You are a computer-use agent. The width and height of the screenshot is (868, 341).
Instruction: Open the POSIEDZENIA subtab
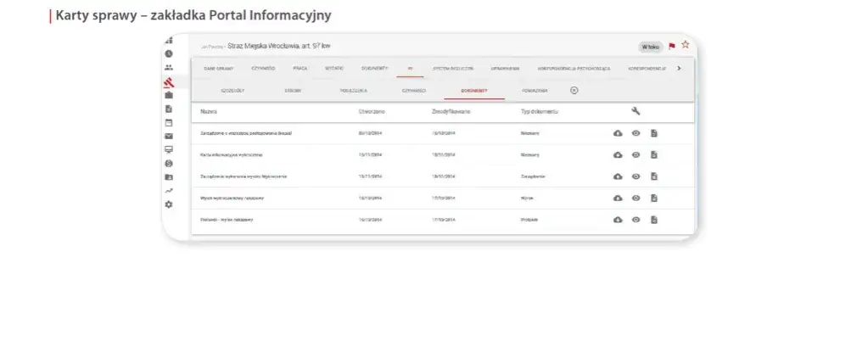tap(354, 90)
